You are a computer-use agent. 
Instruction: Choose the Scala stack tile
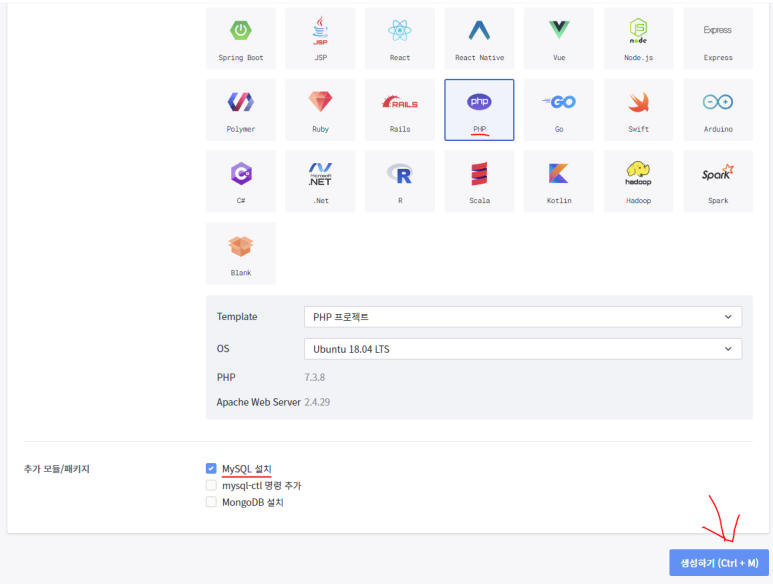[479, 181]
